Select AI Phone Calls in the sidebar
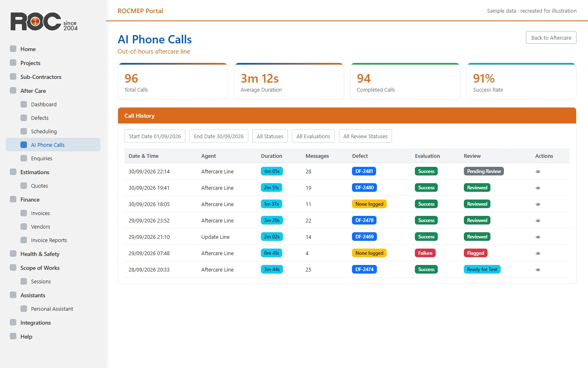This screenshot has width=588, height=368. pyautogui.click(x=53, y=145)
